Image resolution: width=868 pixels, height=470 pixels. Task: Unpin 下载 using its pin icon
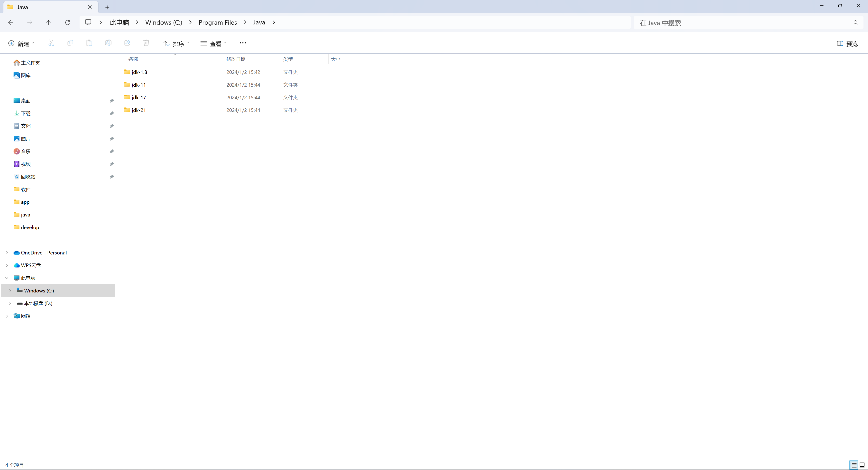(x=111, y=114)
